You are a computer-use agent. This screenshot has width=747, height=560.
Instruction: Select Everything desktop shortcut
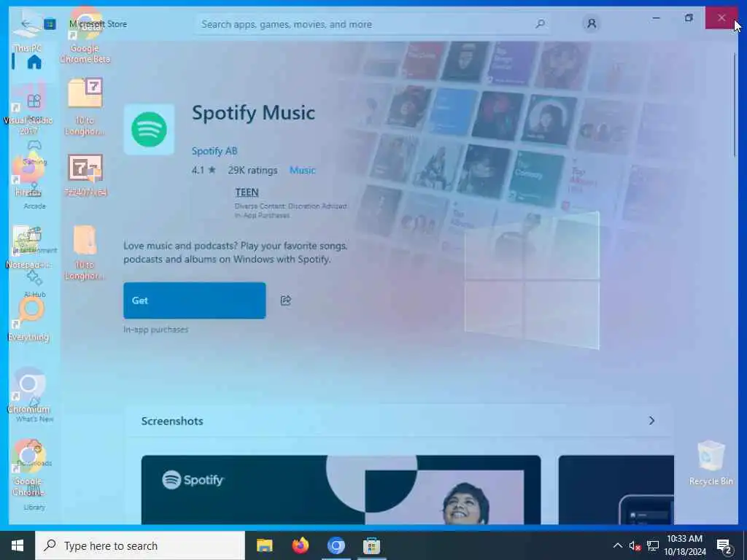coord(28,319)
